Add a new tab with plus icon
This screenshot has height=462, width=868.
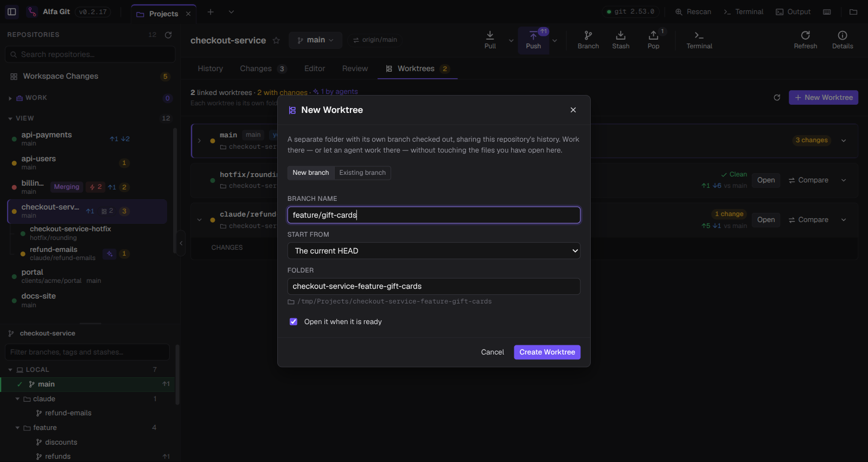point(210,12)
